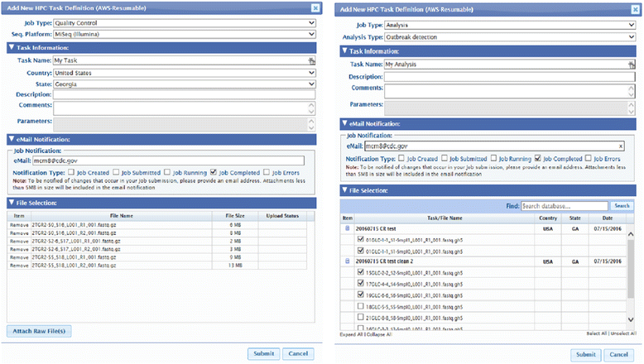Click the icon beside My Analysis name field
Image resolution: width=644 pixels, height=364 pixels.
(632, 64)
